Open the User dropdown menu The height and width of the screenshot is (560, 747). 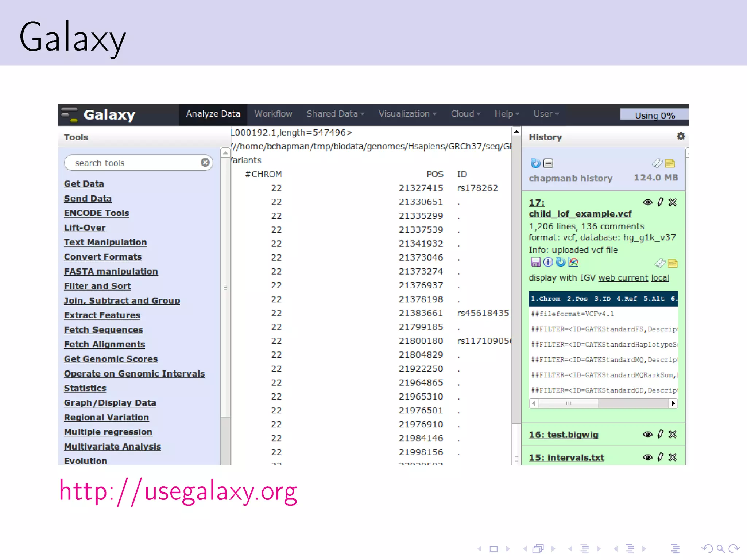[x=546, y=114]
